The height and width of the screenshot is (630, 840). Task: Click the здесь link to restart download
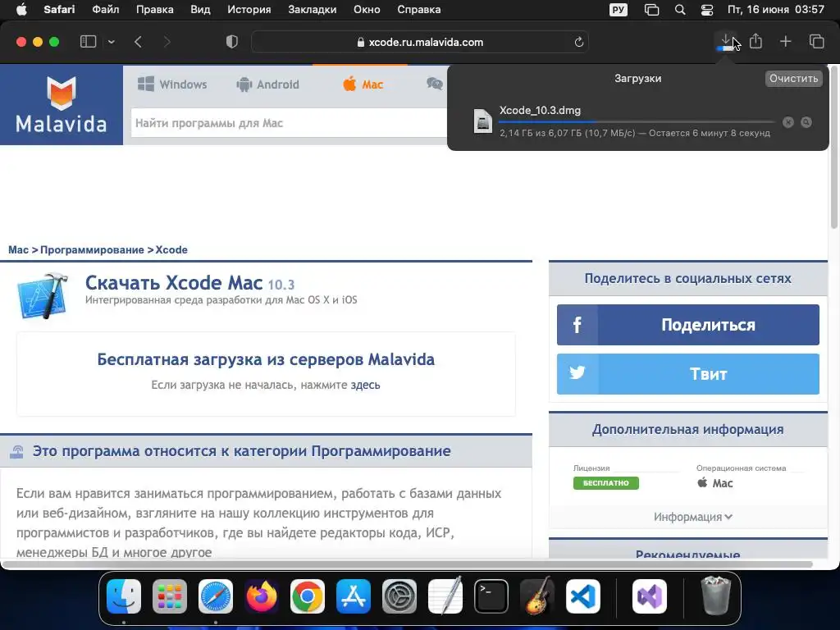click(x=365, y=385)
